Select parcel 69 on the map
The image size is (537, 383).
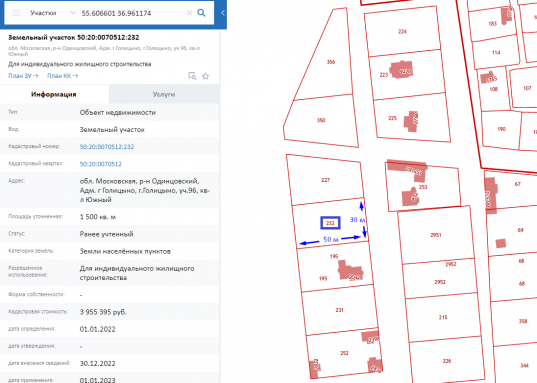click(x=521, y=230)
